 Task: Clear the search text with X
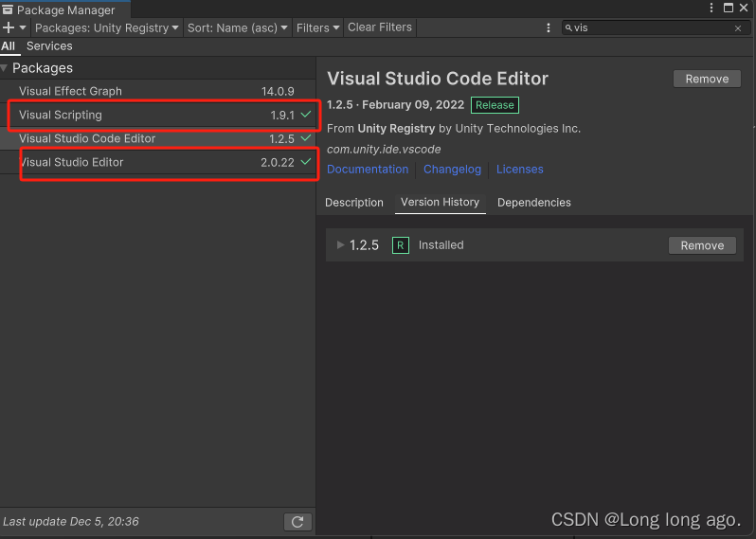738,28
